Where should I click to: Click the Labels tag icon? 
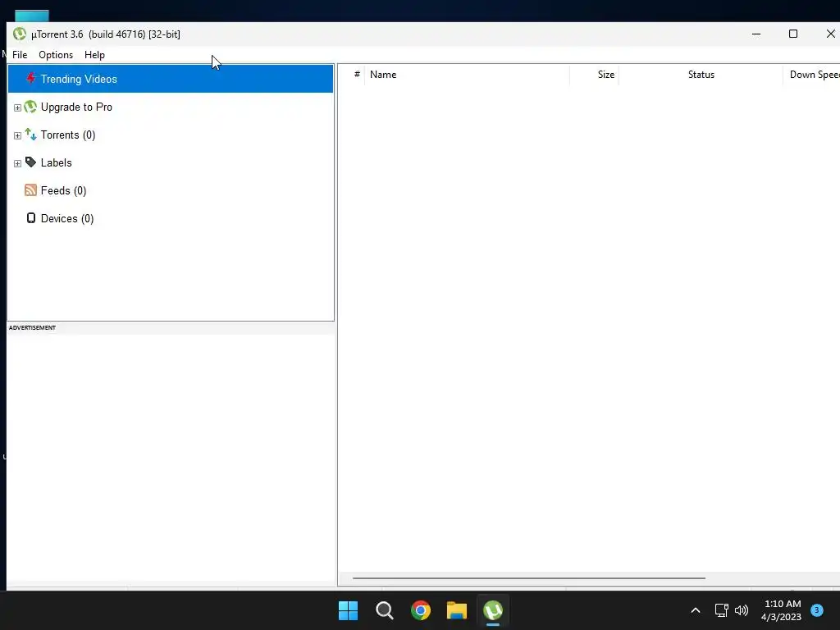pos(30,162)
